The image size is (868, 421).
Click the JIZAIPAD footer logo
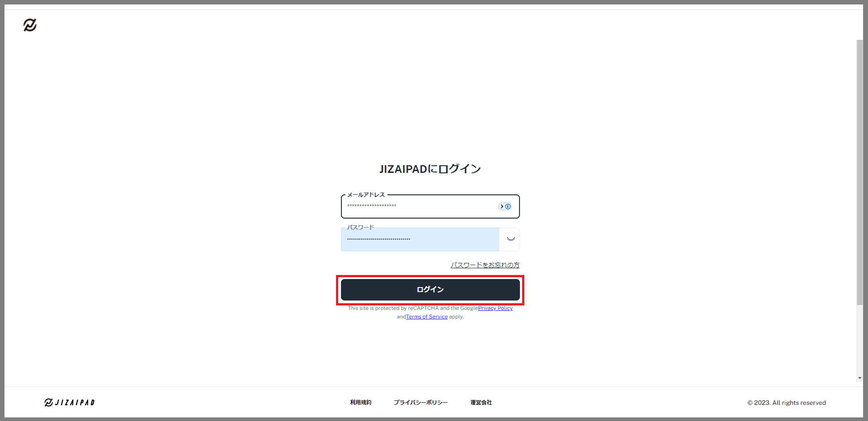coord(70,402)
